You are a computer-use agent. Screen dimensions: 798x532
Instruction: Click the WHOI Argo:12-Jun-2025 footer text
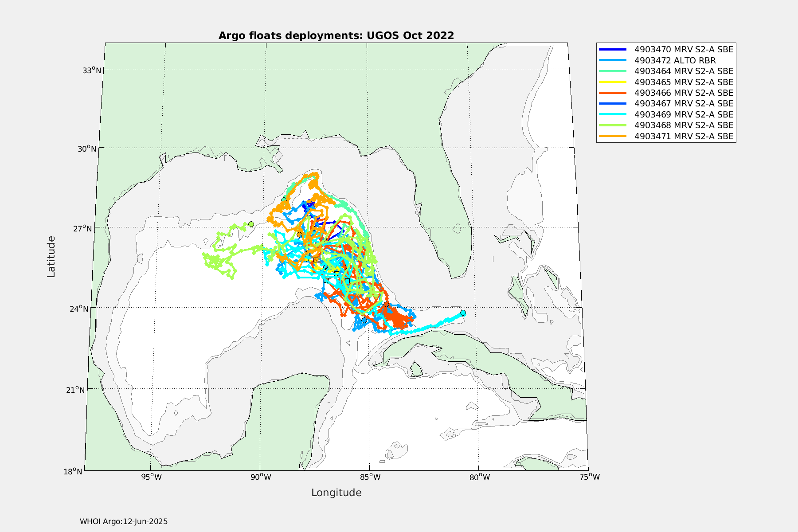[x=124, y=521]
